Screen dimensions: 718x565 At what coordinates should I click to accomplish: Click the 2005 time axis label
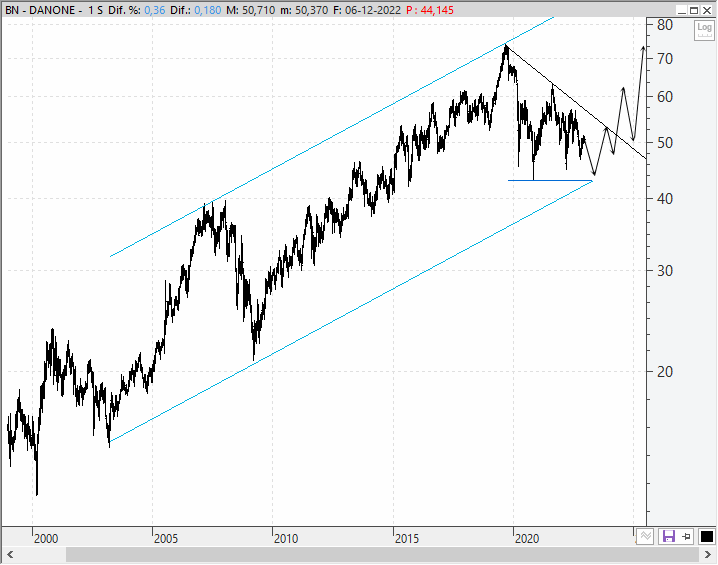pos(166,538)
